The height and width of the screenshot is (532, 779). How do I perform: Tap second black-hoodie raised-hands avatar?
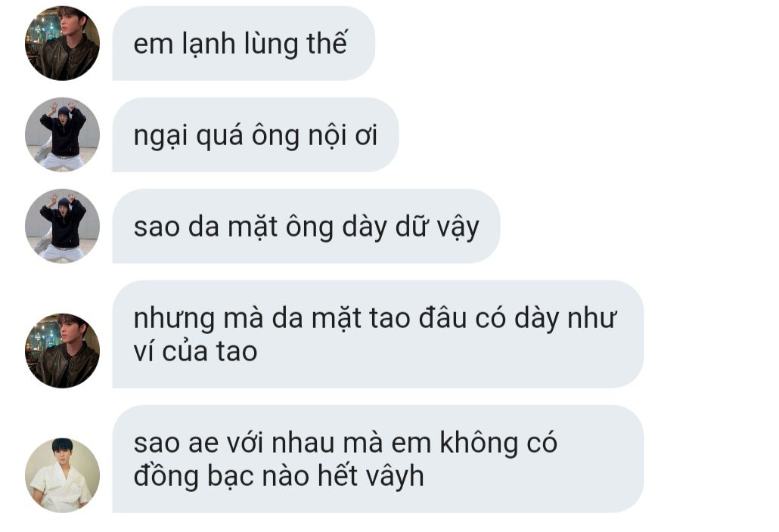click(62, 226)
